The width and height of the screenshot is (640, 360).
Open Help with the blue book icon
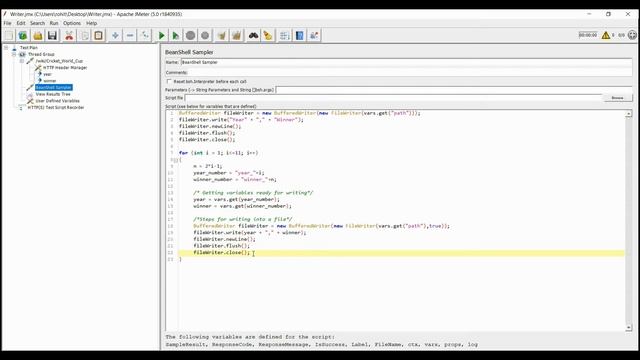point(299,36)
